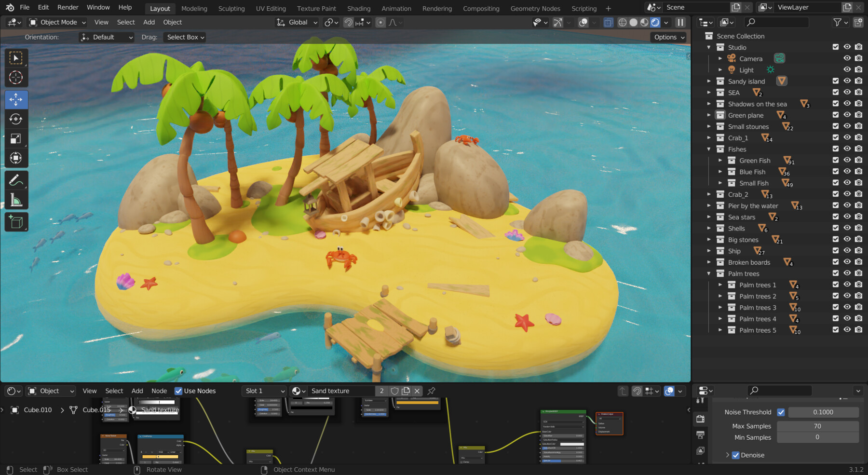Switch to Rendered shading mode

(x=655, y=22)
